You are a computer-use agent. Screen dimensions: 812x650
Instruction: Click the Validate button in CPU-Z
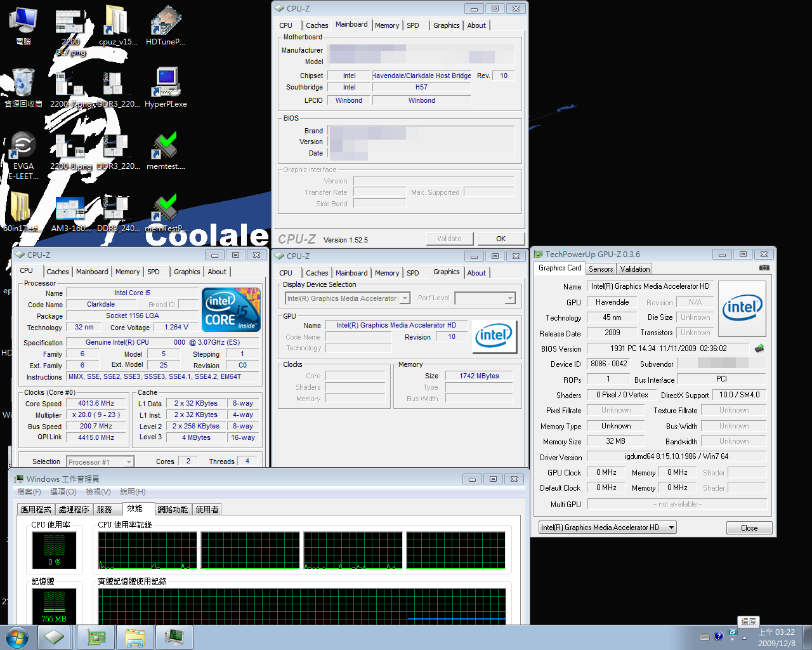pos(449,239)
